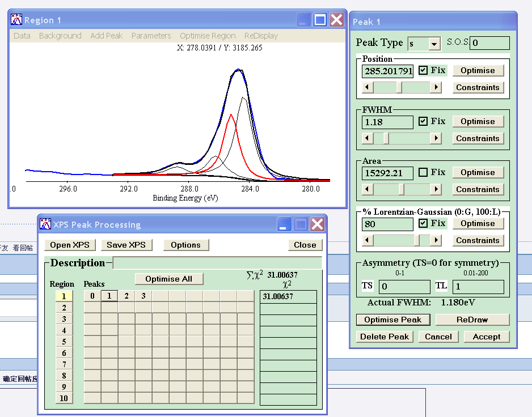Click the Lorentzian-Gaussian slider left arrow
The height and width of the screenshot is (417, 532).
(368, 240)
